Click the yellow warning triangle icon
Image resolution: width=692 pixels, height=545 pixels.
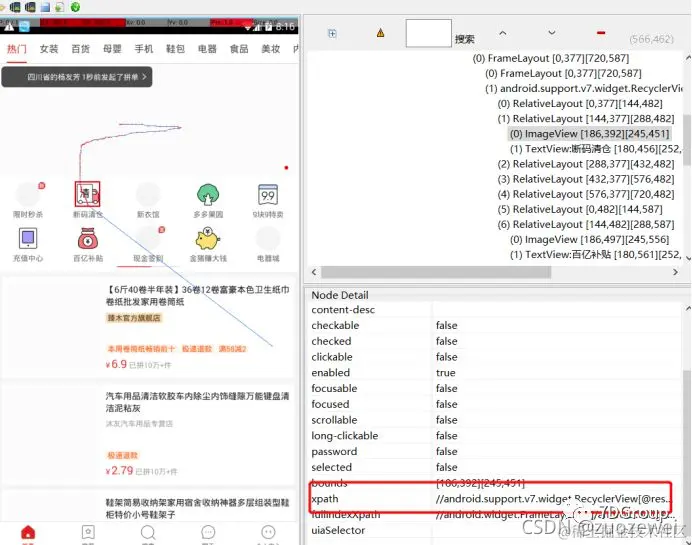tap(380, 33)
